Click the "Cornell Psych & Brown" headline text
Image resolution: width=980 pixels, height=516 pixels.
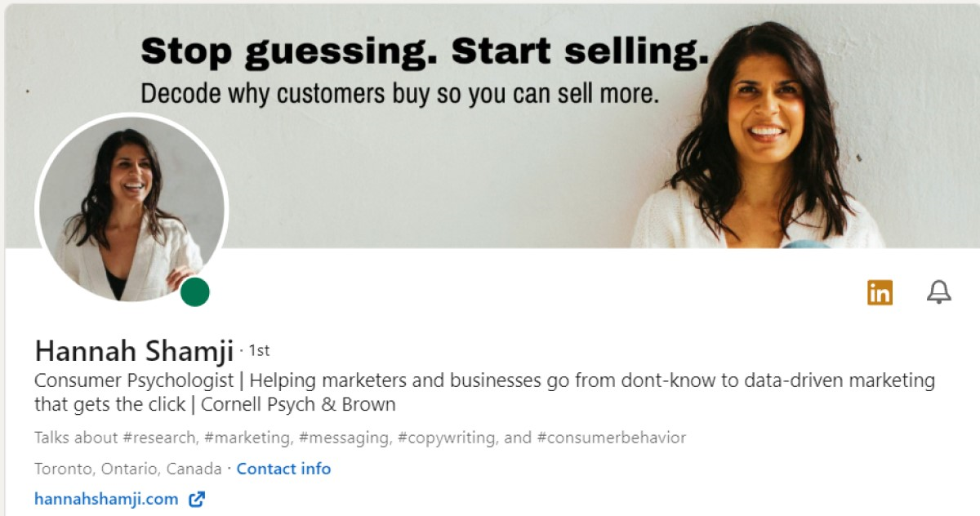(x=298, y=404)
